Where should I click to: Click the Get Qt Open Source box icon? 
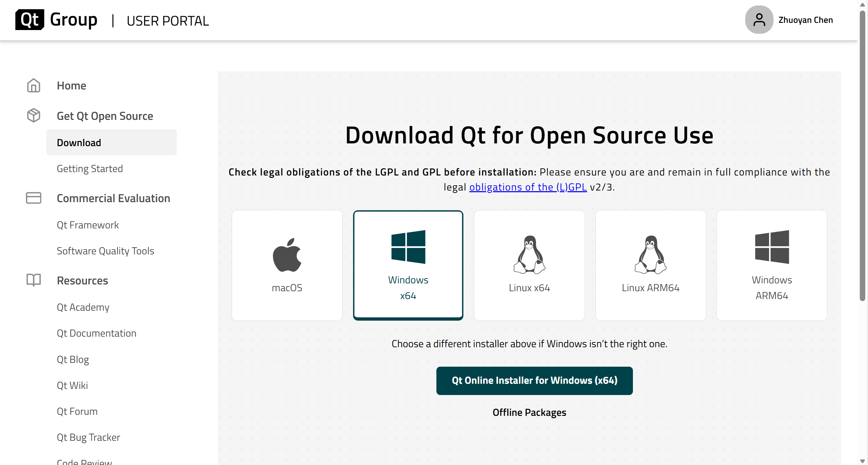click(33, 116)
